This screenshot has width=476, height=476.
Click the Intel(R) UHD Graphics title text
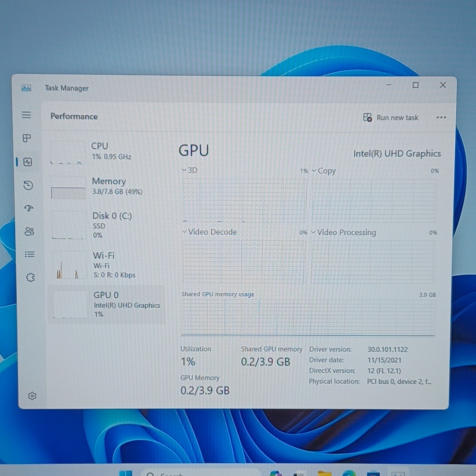[x=397, y=154]
